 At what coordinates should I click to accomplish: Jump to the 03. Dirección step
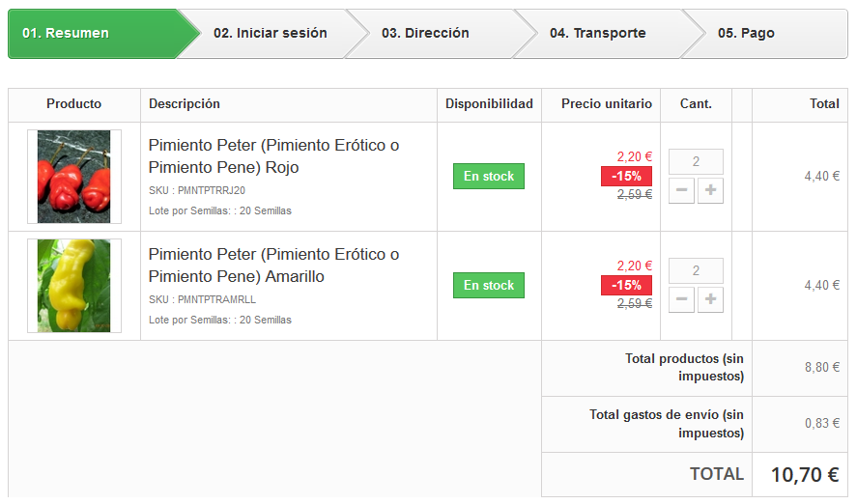click(x=425, y=34)
